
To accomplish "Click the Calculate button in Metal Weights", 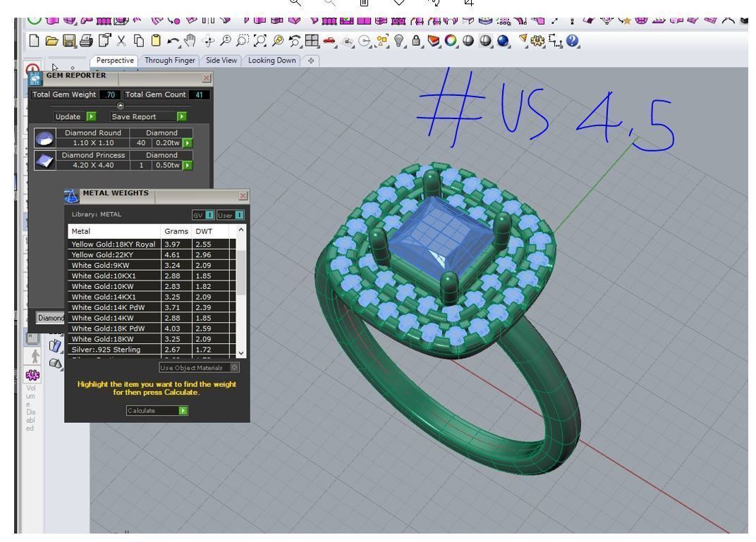I will point(157,410).
